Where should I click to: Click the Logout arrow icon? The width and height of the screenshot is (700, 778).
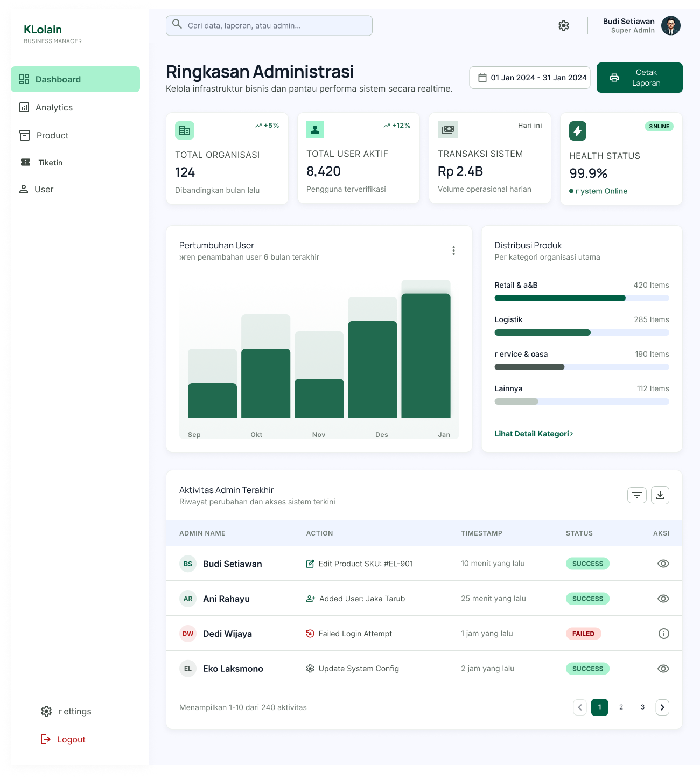point(46,739)
